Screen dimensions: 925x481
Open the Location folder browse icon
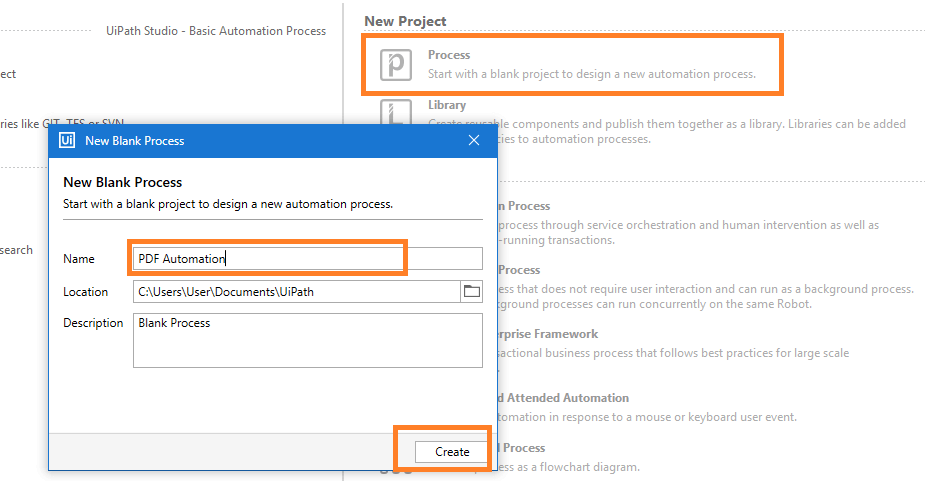471,292
